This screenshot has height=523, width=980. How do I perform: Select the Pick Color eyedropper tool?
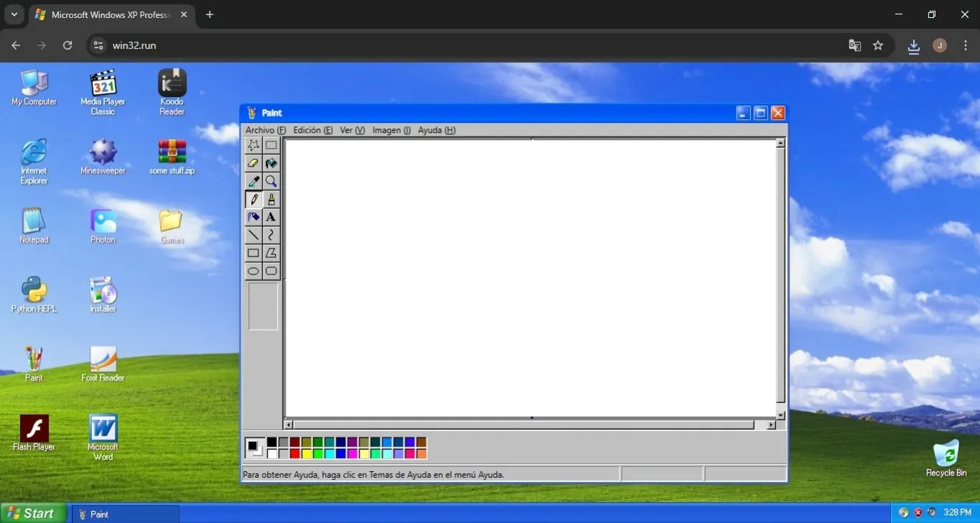click(x=253, y=181)
